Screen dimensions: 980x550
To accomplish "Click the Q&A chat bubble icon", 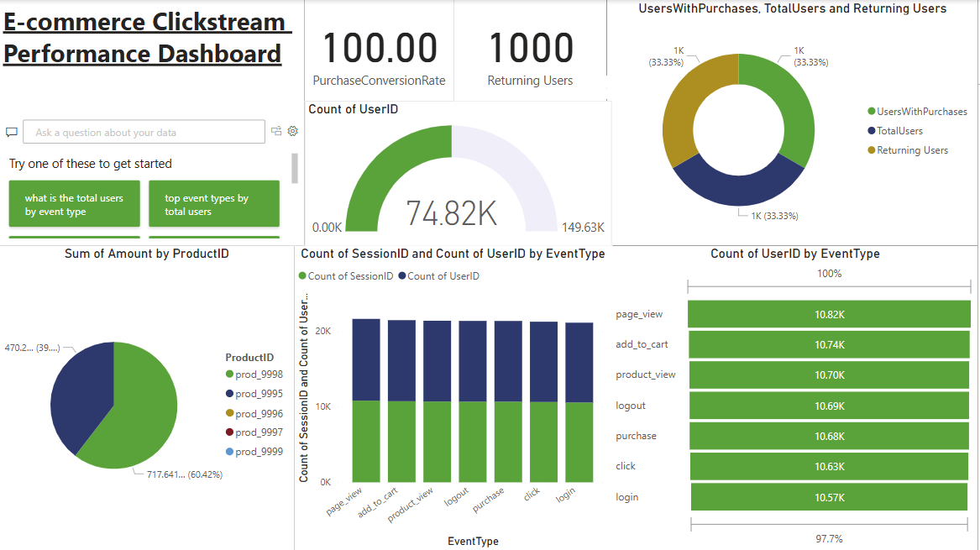I will pyautogui.click(x=11, y=131).
